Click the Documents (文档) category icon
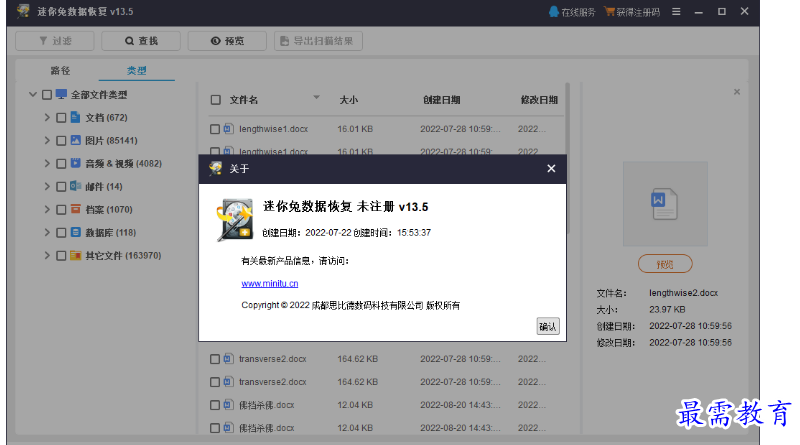 click(76, 117)
